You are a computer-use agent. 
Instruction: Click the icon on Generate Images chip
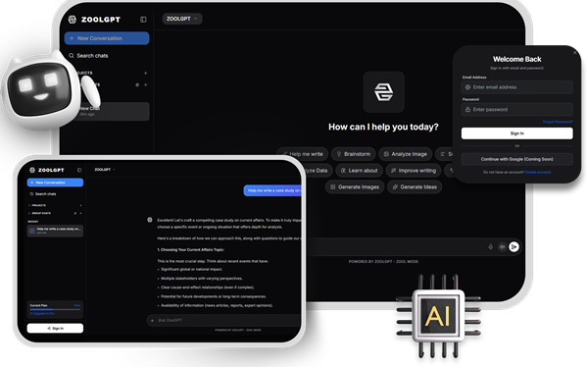point(332,187)
